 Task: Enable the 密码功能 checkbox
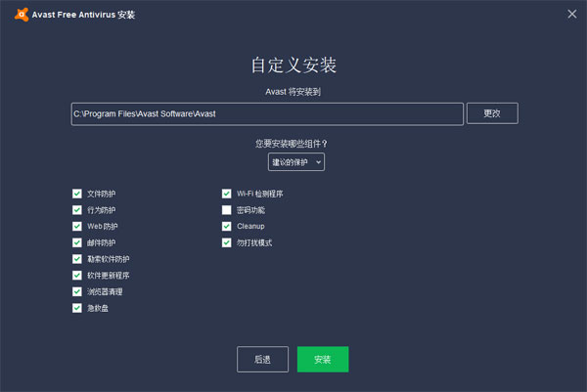pyautogui.click(x=227, y=210)
